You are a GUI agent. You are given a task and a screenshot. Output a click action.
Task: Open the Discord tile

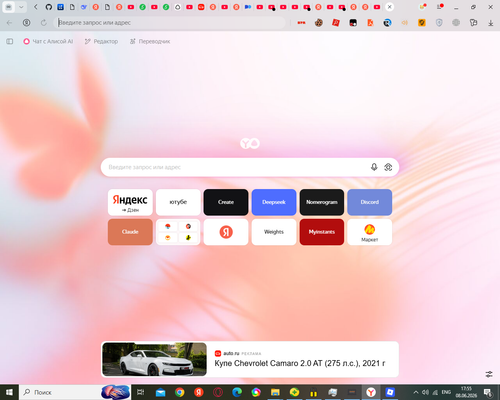coord(370,202)
